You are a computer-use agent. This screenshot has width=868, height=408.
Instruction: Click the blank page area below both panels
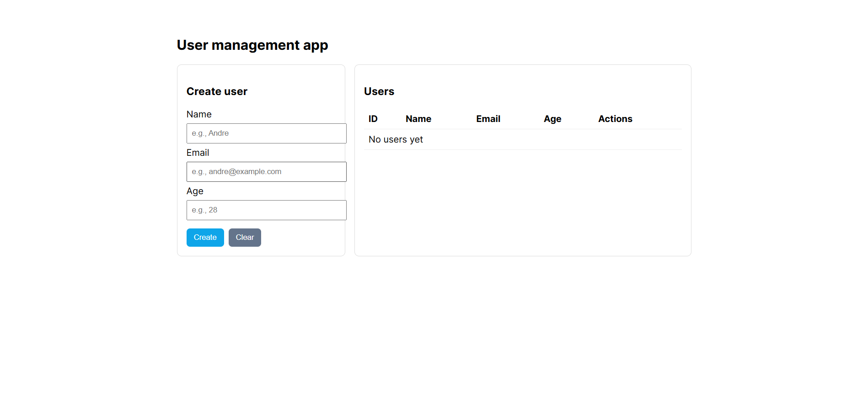pyautogui.click(x=434, y=329)
